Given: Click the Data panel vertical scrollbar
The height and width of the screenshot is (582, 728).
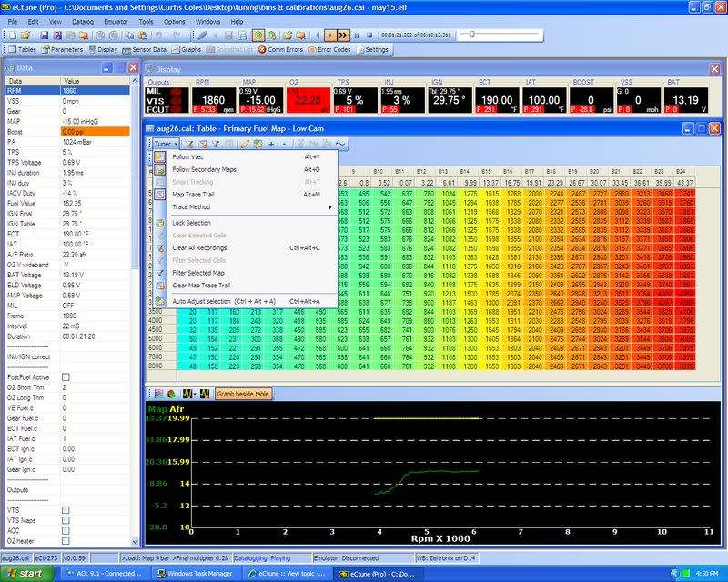Looking at the screenshot, I should (x=135, y=311).
